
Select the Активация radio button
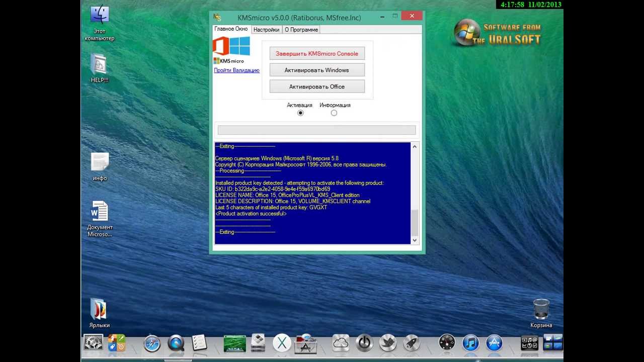click(300, 113)
